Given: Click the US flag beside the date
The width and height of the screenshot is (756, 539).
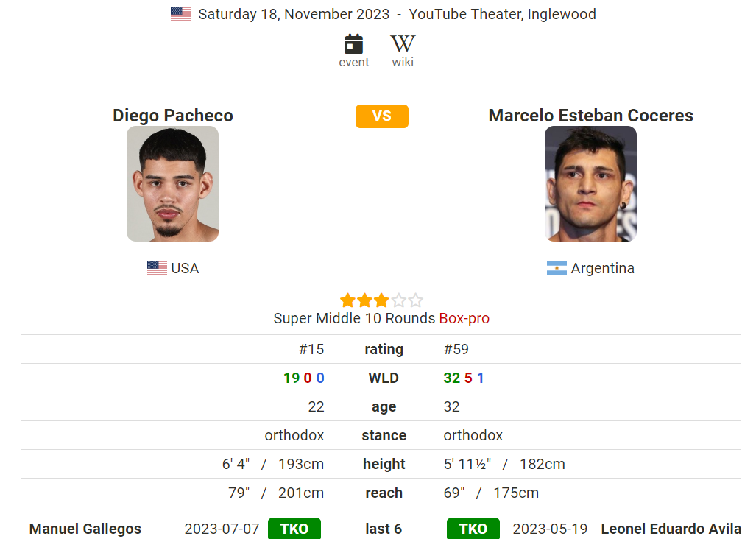Looking at the screenshot, I should pyautogui.click(x=181, y=14).
